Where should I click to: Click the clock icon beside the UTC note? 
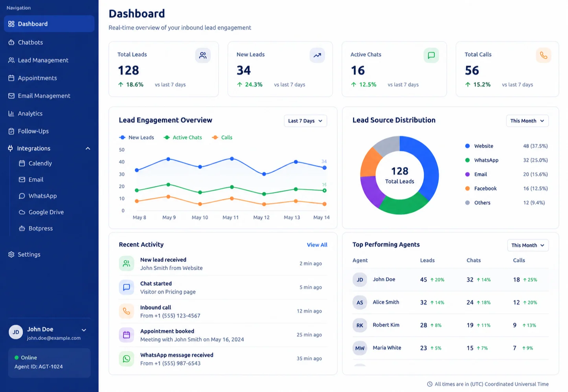point(430,384)
